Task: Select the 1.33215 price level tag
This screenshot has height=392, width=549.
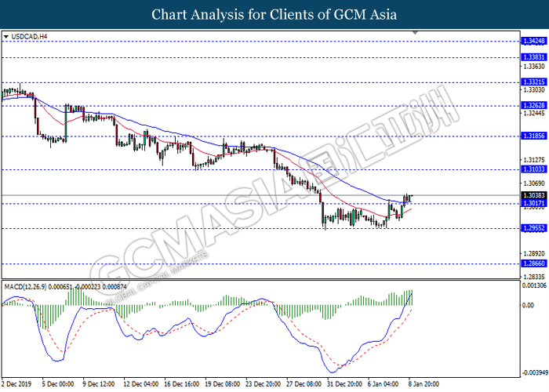Action: coord(533,82)
